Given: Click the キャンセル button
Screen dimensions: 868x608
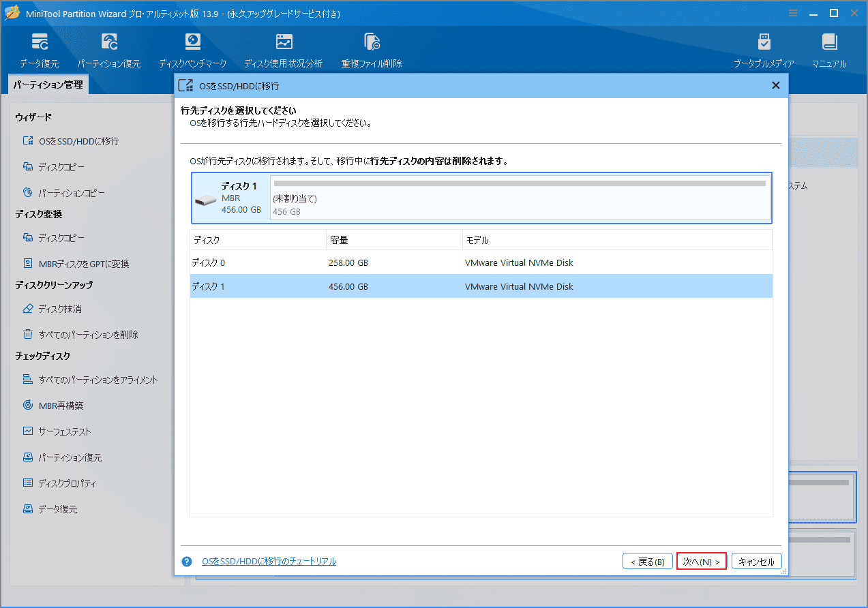Looking at the screenshot, I should (757, 562).
